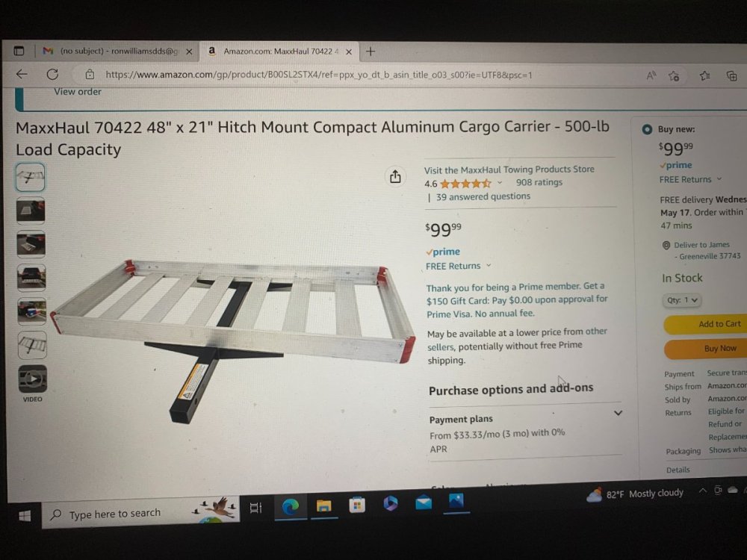Viewport: 747px width, 560px height.
Task: Open a new browser tab
Action: point(371,51)
